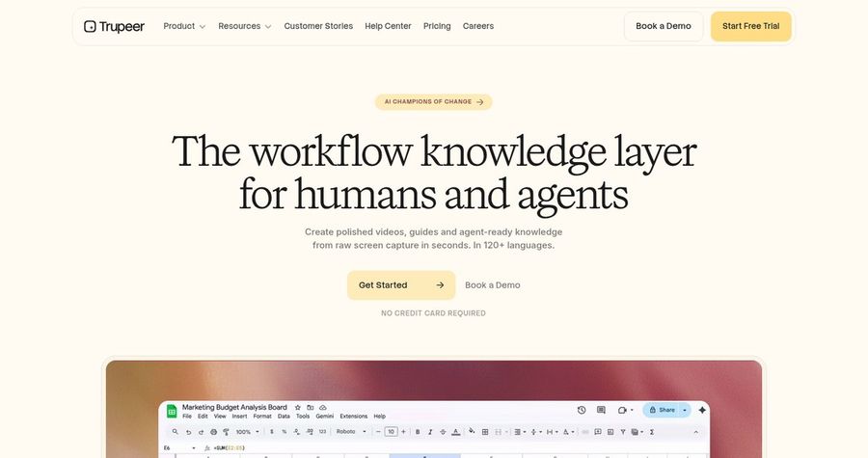Click the text color icon

455,432
